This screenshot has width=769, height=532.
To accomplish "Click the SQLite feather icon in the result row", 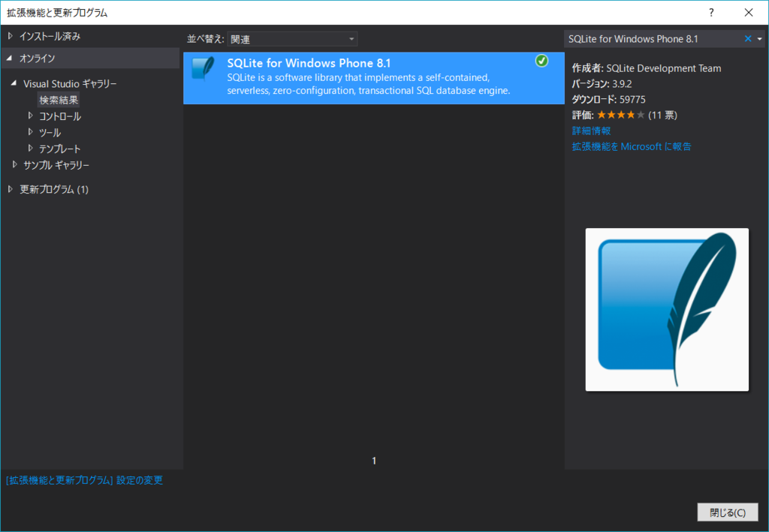I will (x=203, y=68).
